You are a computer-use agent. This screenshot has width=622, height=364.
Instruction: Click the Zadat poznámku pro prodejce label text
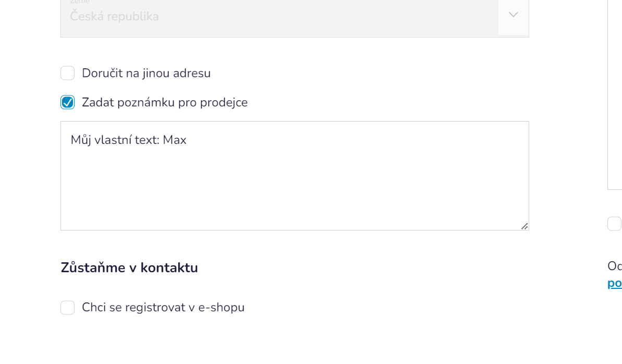pyautogui.click(x=165, y=103)
